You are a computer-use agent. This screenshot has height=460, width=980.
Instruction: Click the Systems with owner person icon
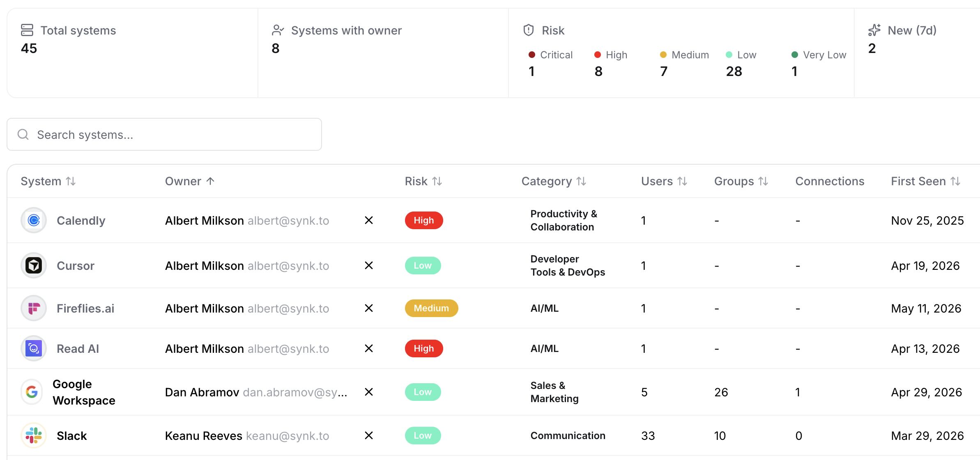(278, 30)
